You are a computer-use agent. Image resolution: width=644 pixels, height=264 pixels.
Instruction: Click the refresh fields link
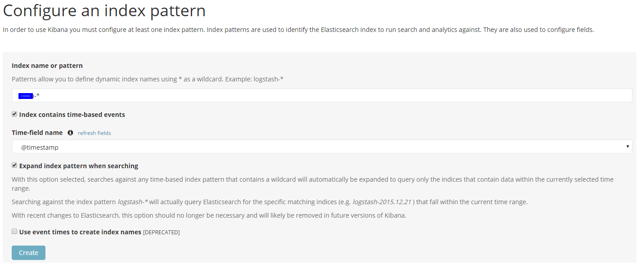94,133
